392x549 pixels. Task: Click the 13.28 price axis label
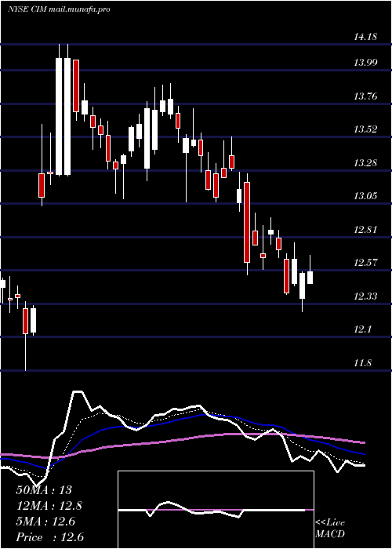(365, 162)
